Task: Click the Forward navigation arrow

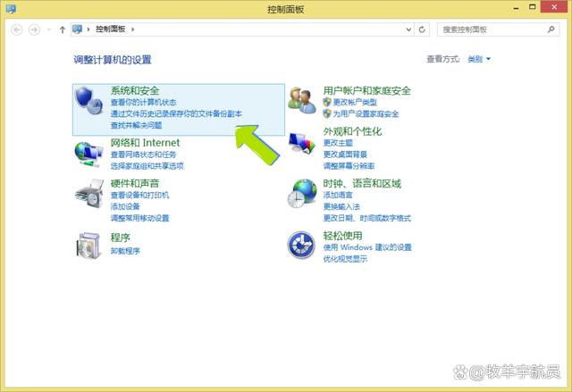Action: pyautogui.click(x=34, y=29)
